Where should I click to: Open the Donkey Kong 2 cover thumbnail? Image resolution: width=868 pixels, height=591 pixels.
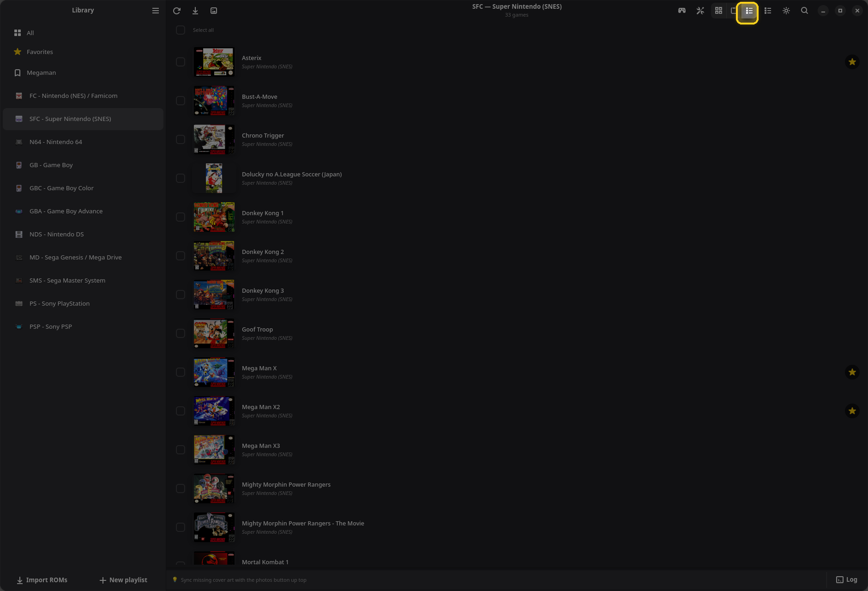click(214, 256)
